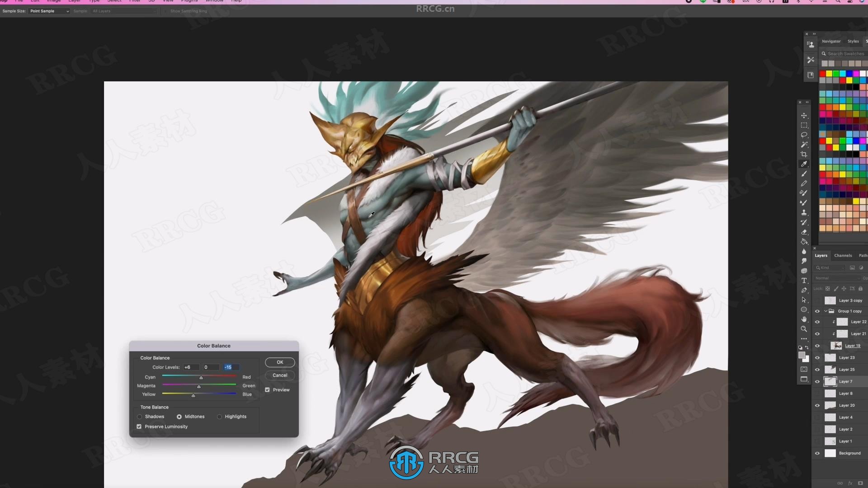Open the layer blend mode dropdown
Screen dimensions: 868x488
tap(838, 278)
